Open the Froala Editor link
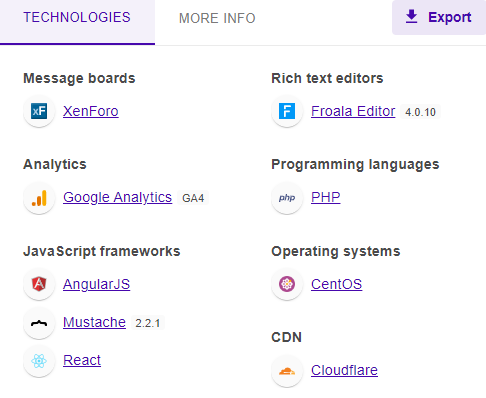The height and width of the screenshot is (398, 486). click(x=353, y=111)
